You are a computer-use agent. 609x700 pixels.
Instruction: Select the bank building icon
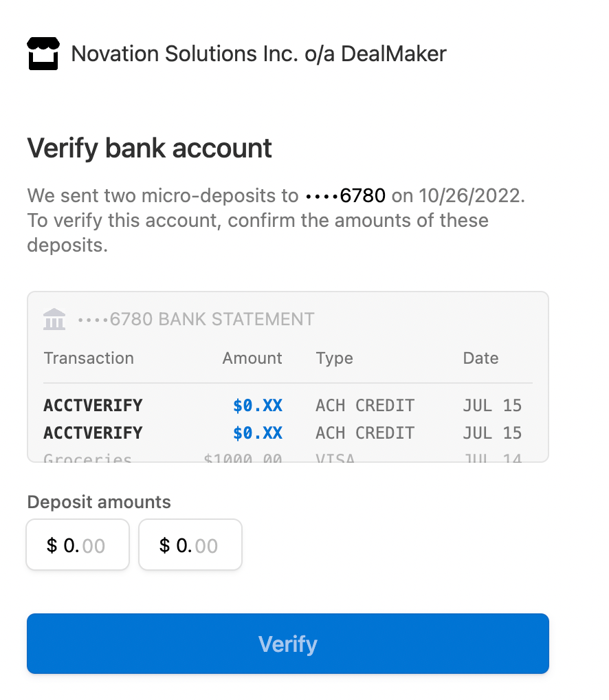pos(54,318)
